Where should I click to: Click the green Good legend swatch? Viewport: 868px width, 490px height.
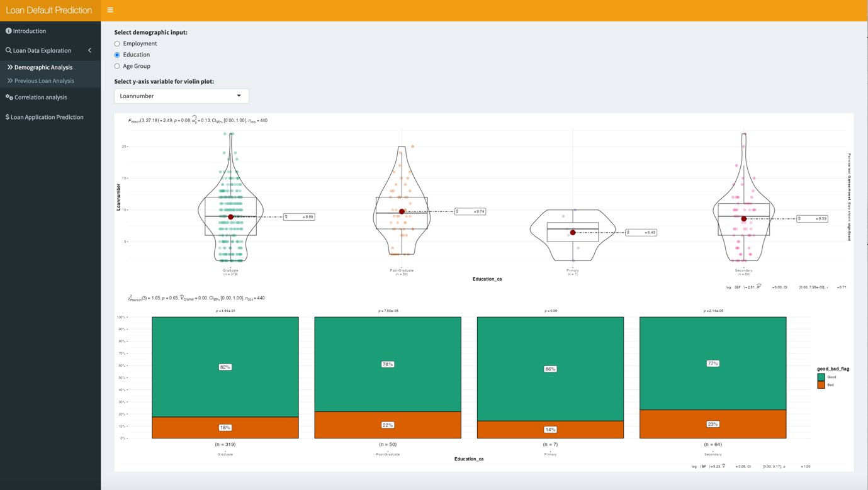pos(821,377)
